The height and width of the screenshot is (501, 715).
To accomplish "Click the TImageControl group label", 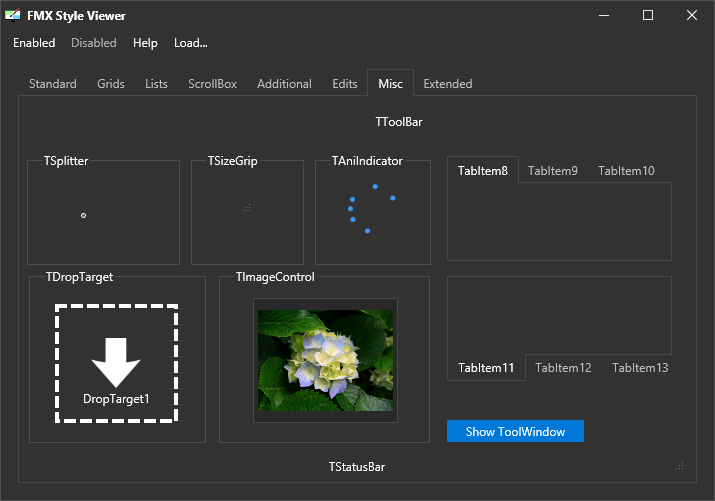I will coord(275,277).
